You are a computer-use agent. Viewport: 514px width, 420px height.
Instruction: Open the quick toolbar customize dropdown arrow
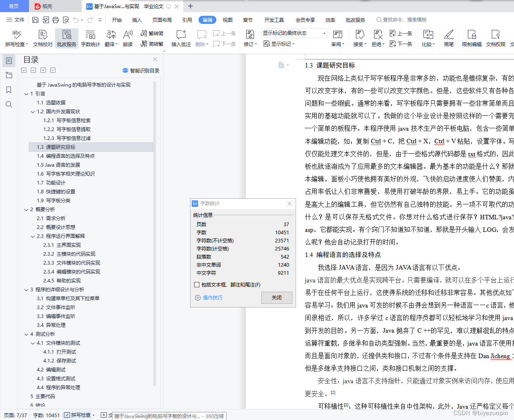pos(100,20)
